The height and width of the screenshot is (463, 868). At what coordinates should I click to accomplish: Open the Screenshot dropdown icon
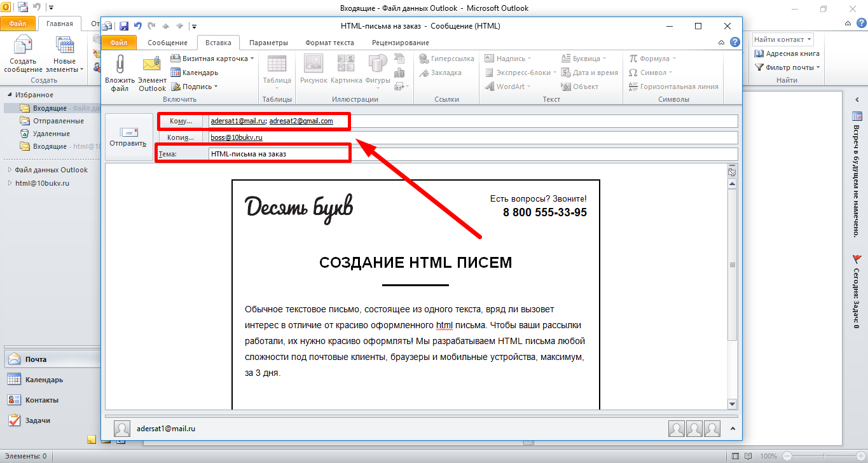401,86
